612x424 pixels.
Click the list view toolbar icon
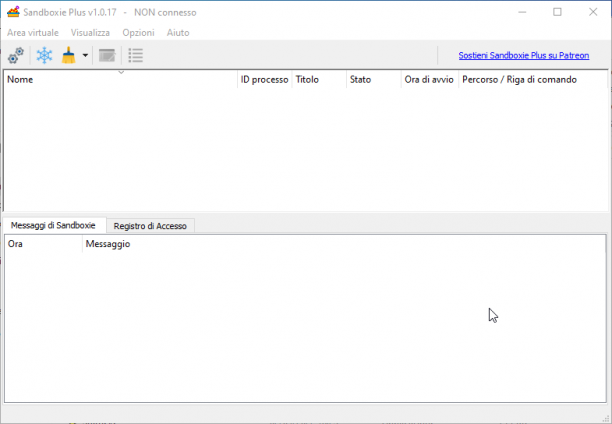click(136, 55)
